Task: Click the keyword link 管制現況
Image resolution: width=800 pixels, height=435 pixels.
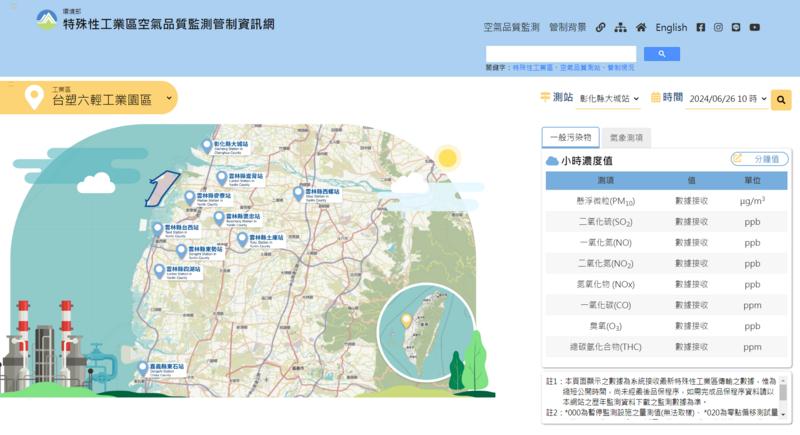Action: pyautogui.click(x=620, y=67)
